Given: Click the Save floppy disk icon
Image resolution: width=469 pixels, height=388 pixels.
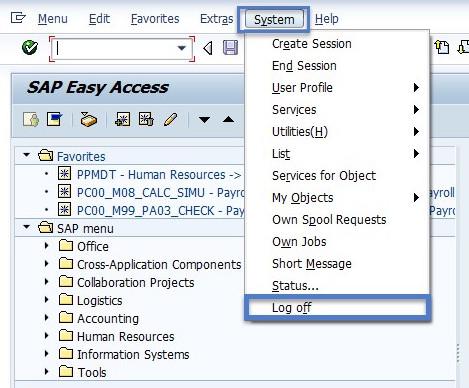Looking at the screenshot, I should click(230, 48).
